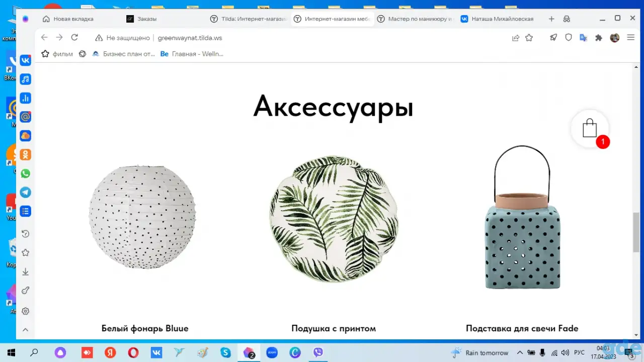The height and width of the screenshot is (362, 644).
Task: Collapse the sidebar with the bottom chevron
Action: [x=26, y=330]
